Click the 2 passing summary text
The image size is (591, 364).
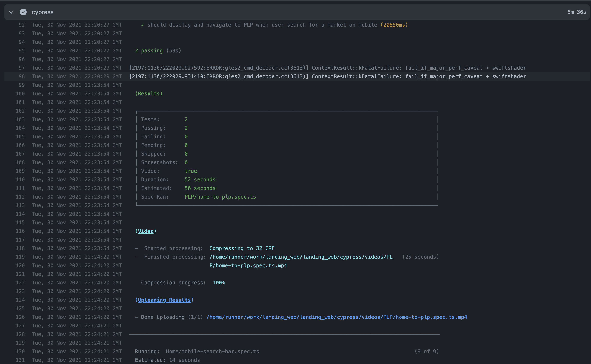(x=158, y=50)
